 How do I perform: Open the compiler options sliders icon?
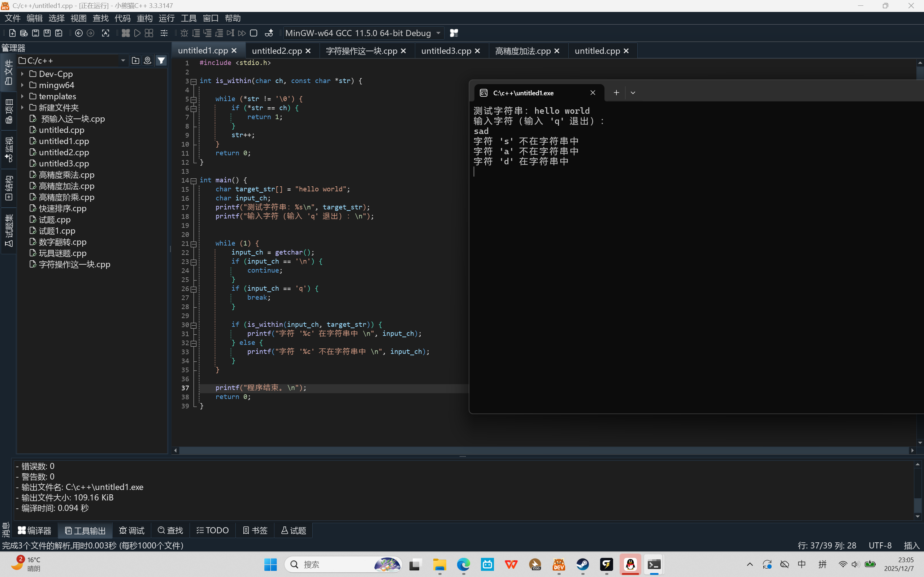click(164, 33)
